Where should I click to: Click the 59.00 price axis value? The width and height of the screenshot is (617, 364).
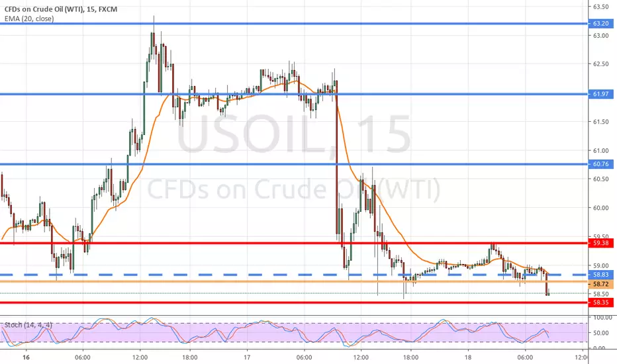[601, 265]
